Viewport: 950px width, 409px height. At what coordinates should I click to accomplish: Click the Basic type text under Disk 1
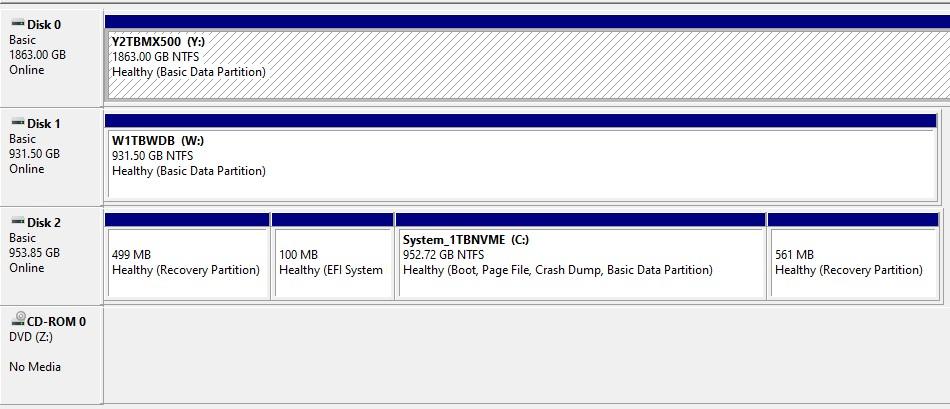22,139
